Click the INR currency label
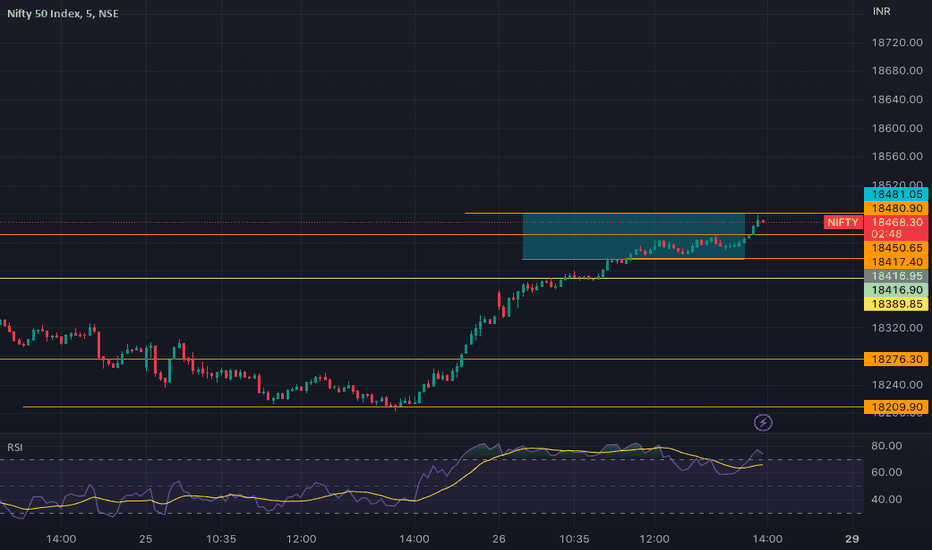Image resolution: width=932 pixels, height=550 pixels. [881, 11]
